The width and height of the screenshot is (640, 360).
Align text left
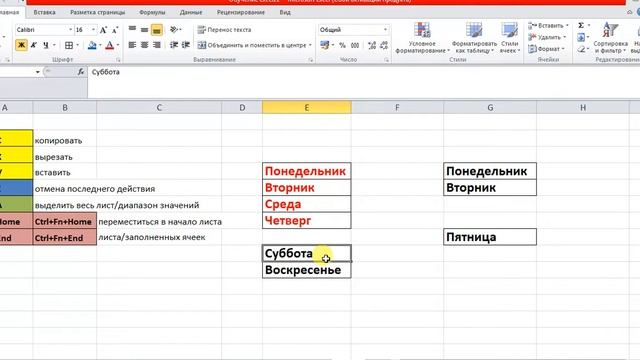click(x=132, y=45)
